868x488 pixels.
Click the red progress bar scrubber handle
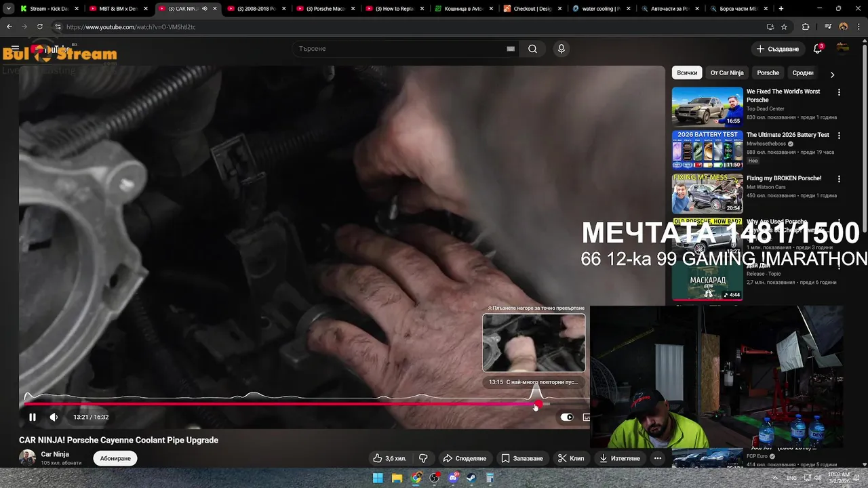(538, 405)
